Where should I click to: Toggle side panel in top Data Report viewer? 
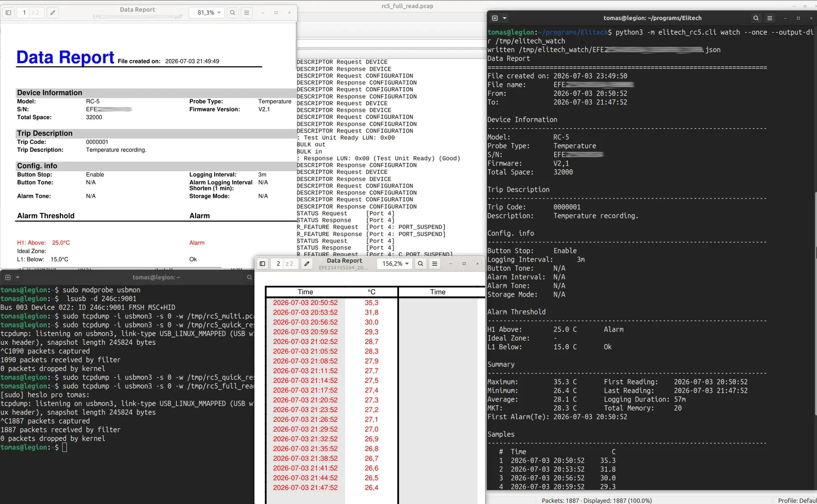8,13
